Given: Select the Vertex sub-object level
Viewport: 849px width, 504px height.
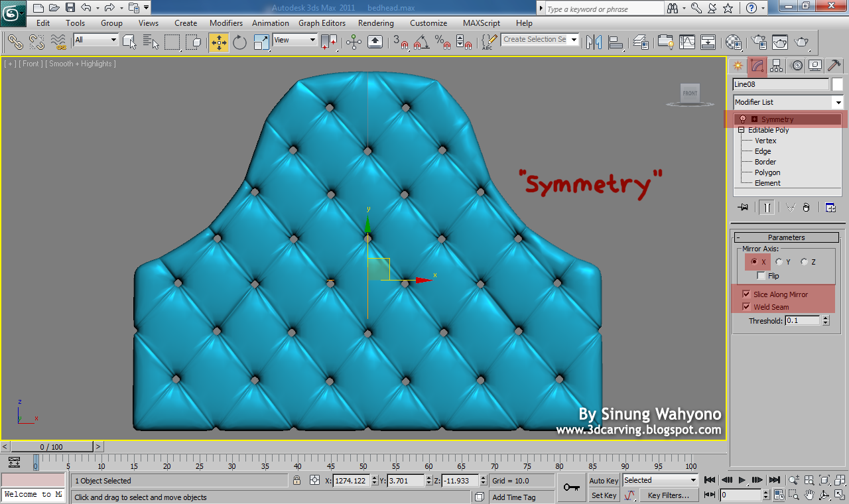Looking at the screenshot, I should click(765, 141).
